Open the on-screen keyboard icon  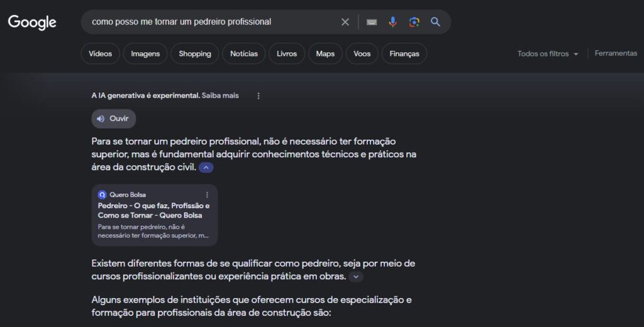pos(372,22)
